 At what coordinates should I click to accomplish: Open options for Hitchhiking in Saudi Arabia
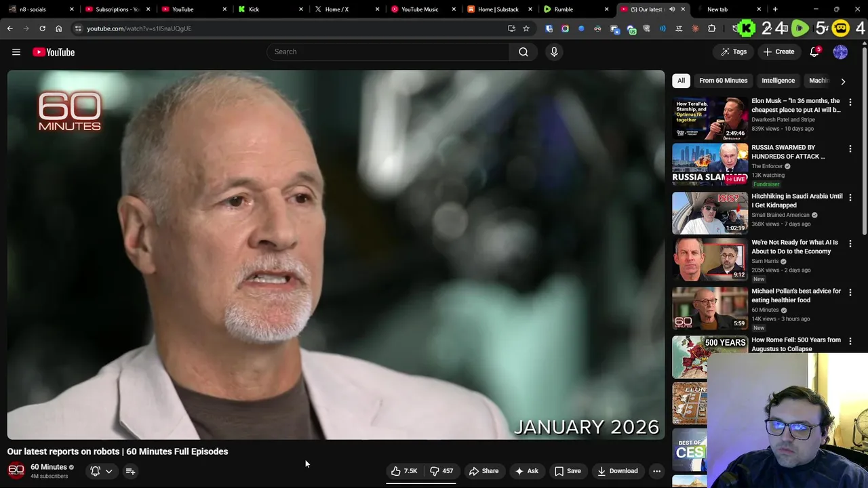[850, 197]
